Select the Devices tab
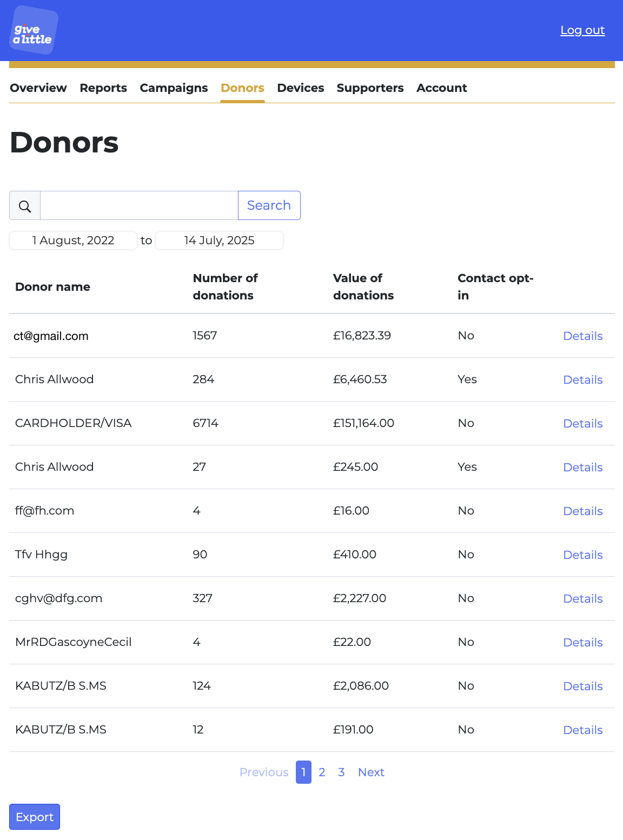623x840 pixels. tap(301, 88)
